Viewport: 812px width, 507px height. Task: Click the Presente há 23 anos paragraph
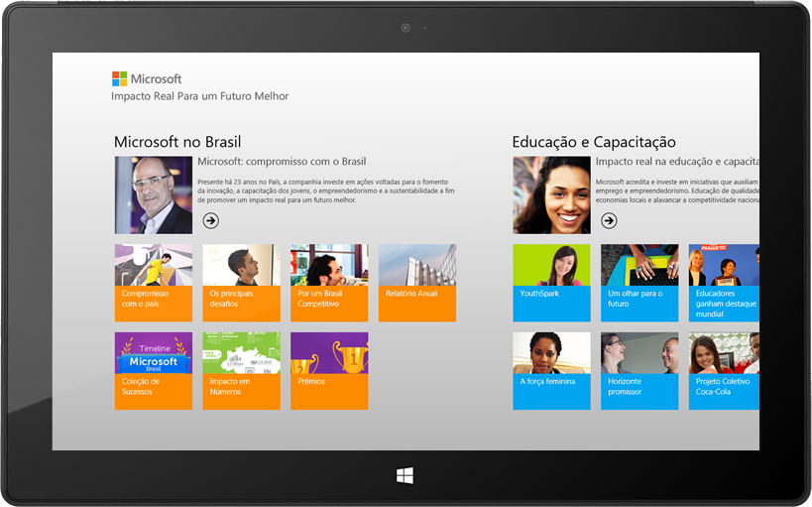(326, 190)
